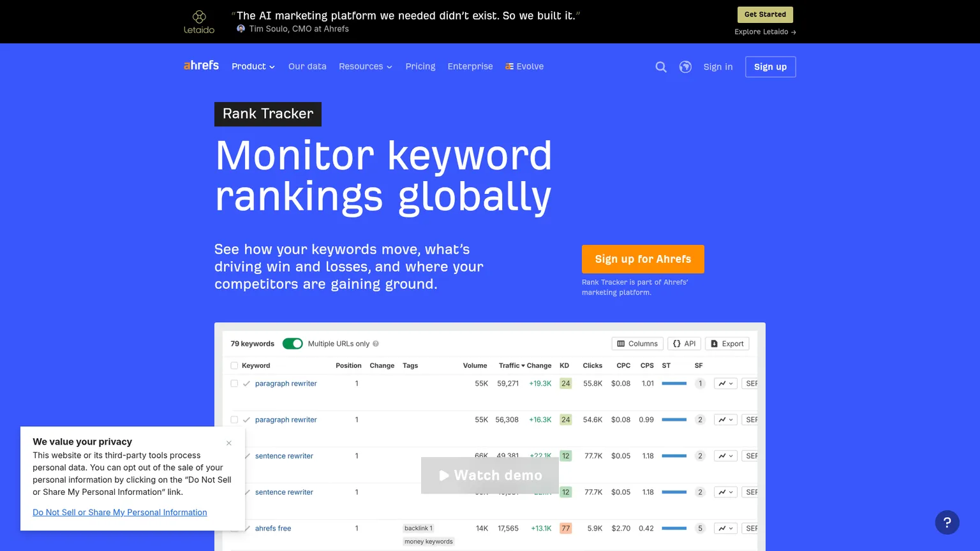Sort by the Traffic column header

click(x=512, y=365)
